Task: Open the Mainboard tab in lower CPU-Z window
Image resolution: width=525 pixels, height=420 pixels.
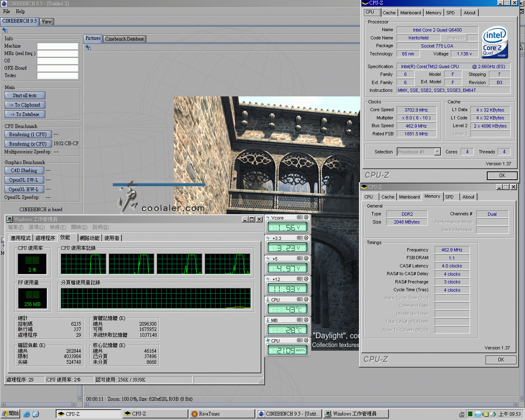Action: (409, 197)
